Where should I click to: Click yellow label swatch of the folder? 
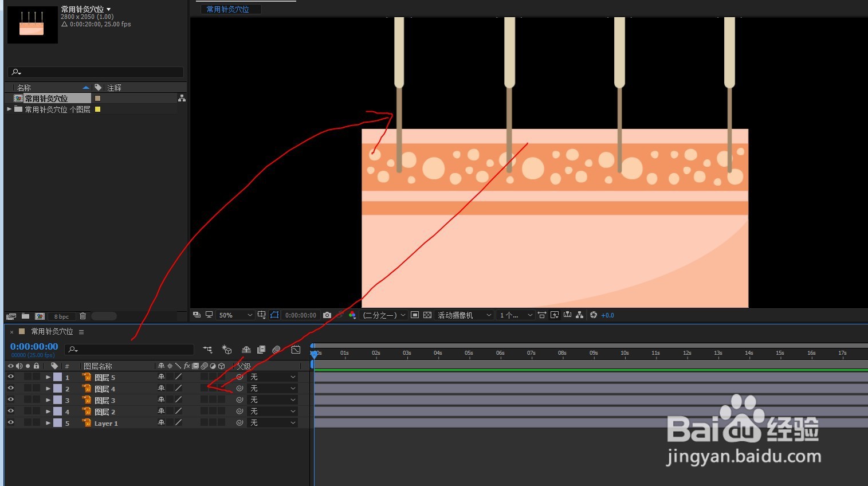(x=97, y=109)
